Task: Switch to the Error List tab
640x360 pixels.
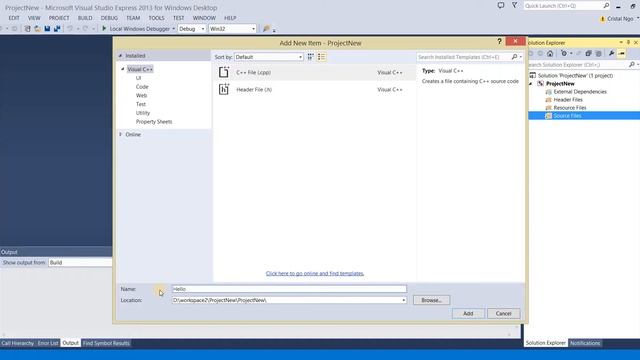Action: pos(48,343)
